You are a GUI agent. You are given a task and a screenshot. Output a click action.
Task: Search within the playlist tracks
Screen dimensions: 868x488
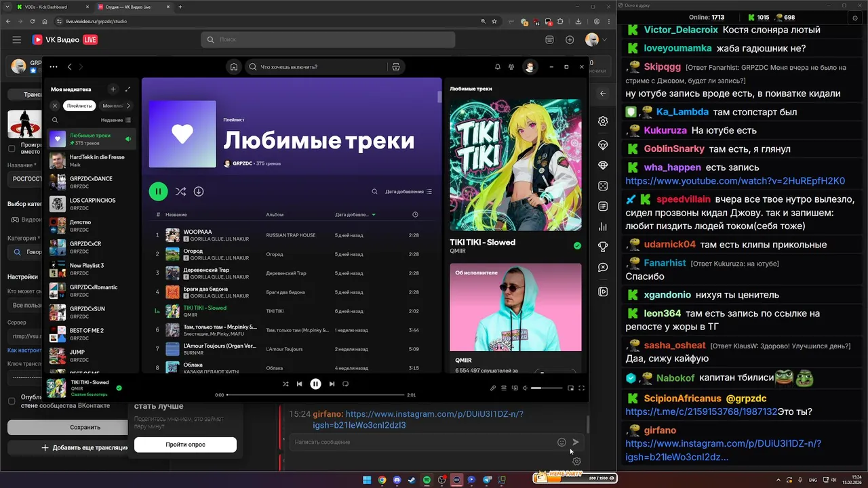(x=374, y=192)
